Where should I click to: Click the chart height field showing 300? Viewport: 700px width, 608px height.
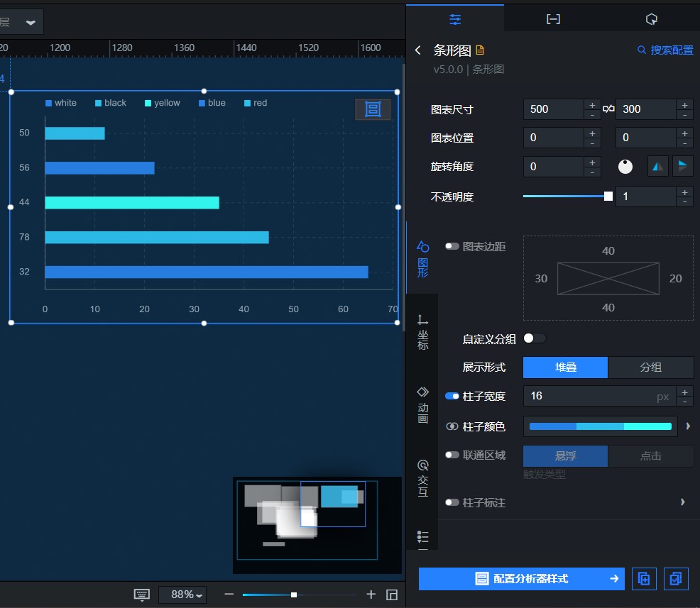click(646, 109)
